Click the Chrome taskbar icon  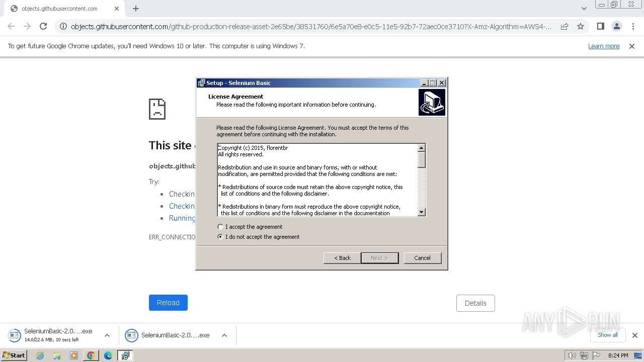coord(91,355)
